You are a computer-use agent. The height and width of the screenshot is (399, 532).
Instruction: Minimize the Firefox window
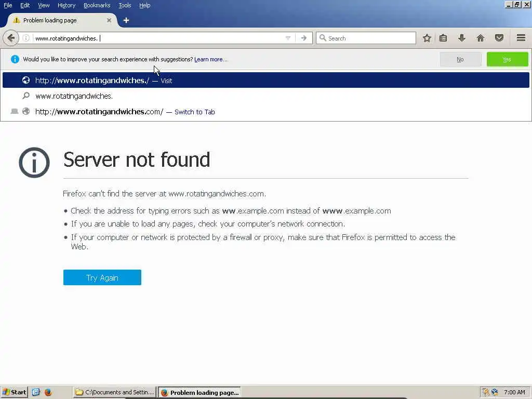point(509,5)
